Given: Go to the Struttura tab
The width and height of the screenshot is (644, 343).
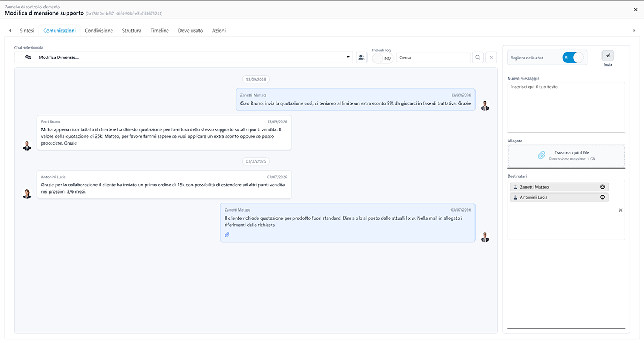Looking at the screenshot, I should point(131,31).
